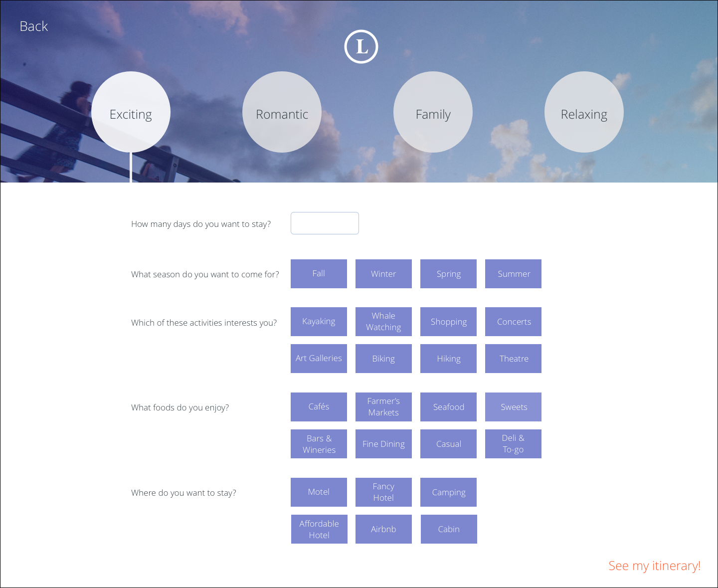Pick Camping as lodging
Viewport: 718px width, 588px height.
[x=448, y=492]
